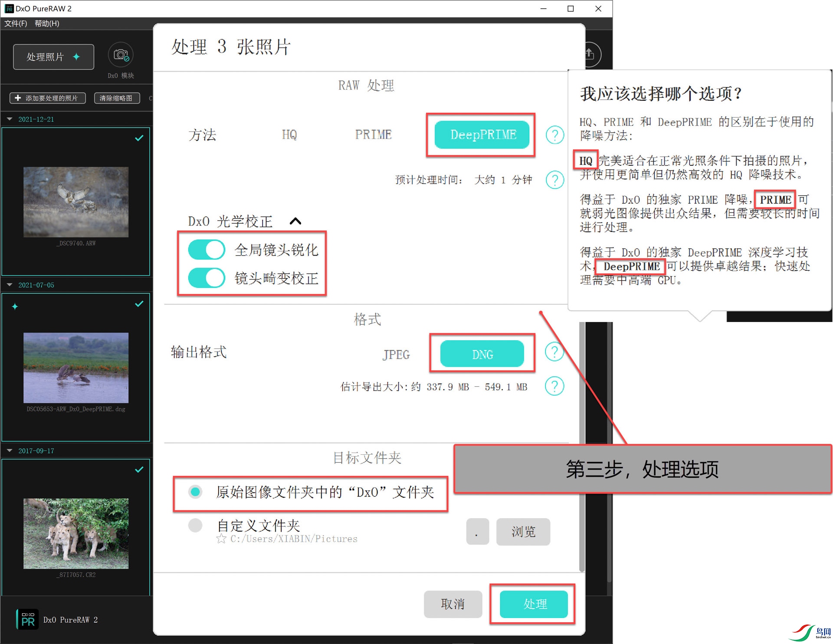The width and height of the screenshot is (833, 644).
Task: Toggle the 全局镜头锐化 switch
Action: [207, 250]
